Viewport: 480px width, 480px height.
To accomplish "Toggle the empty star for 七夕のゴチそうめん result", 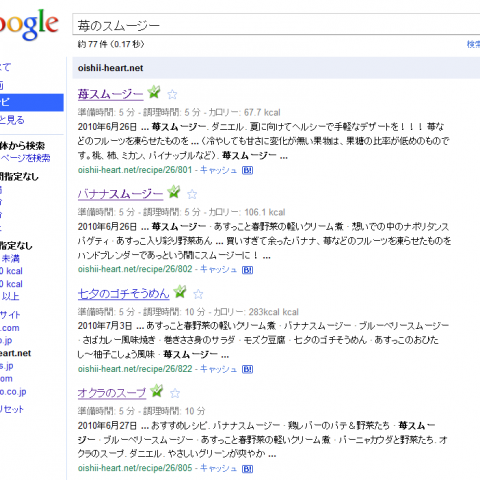I will (198, 294).
